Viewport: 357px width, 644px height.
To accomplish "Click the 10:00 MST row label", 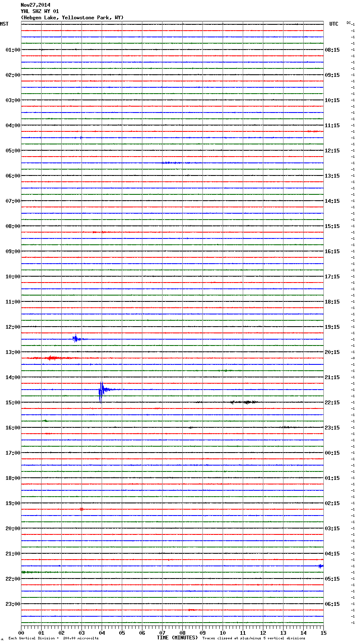I will (x=13, y=277).
